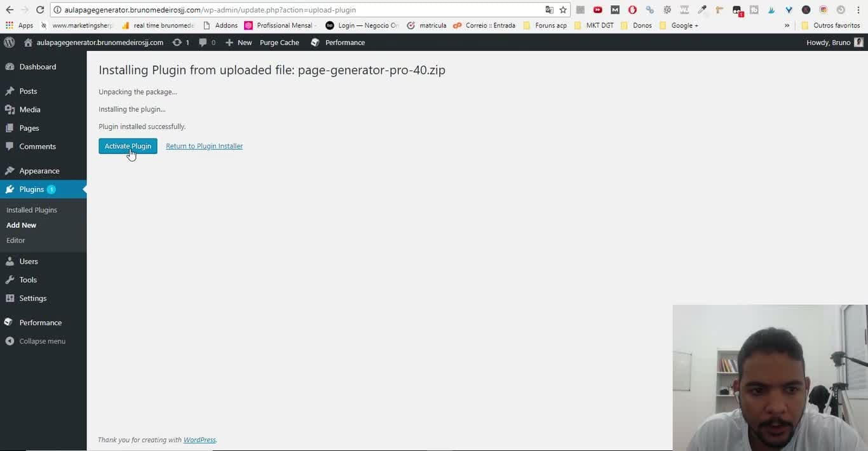868x451 pixels.
Task: Click the WordPress logo in admin bar
Action: (x=10, y=43)
